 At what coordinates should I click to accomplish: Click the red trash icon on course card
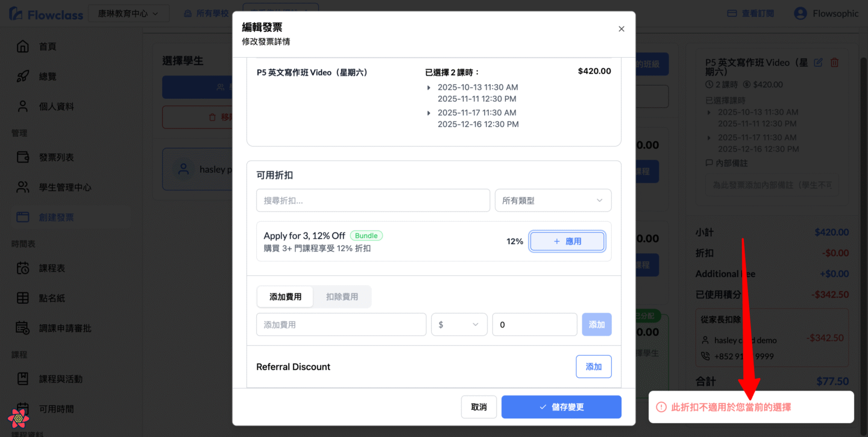(834, 63)
